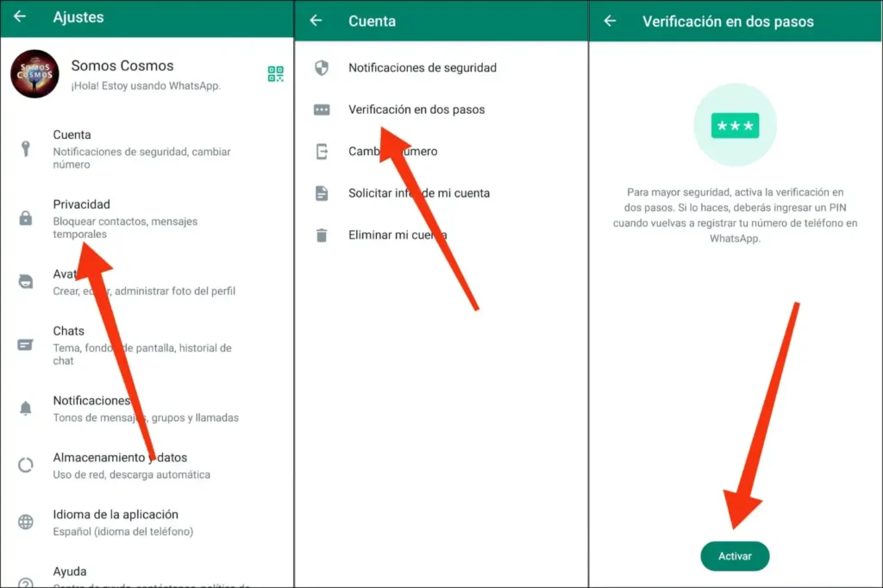The image size is (883, 588).
Task: Click the lock icon beside Privacidad
Action: (x=25, y=218)
